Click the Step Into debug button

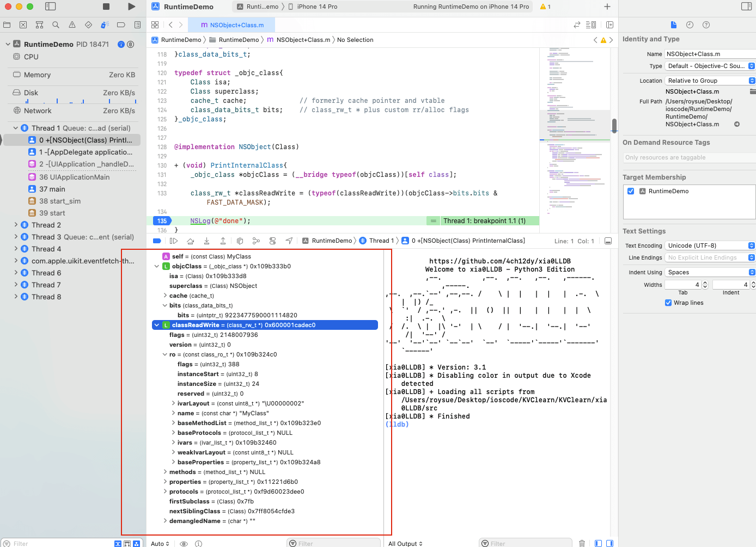tap(206, 241)
